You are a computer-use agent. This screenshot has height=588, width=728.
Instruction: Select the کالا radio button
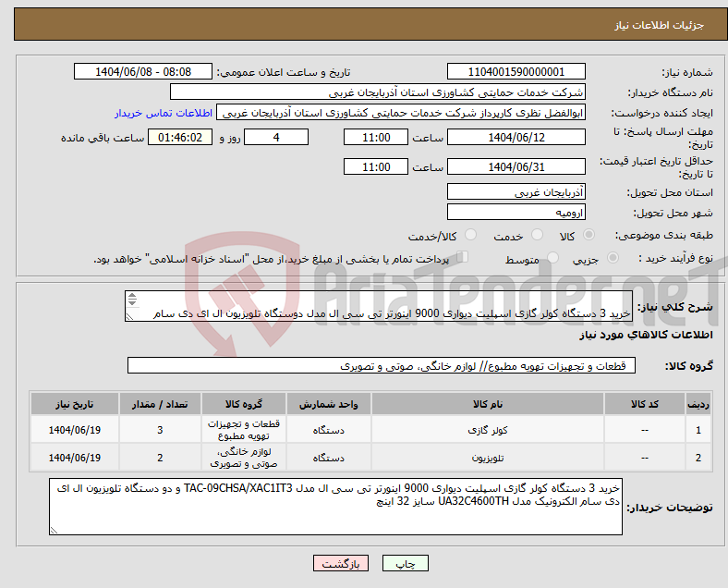588,235
